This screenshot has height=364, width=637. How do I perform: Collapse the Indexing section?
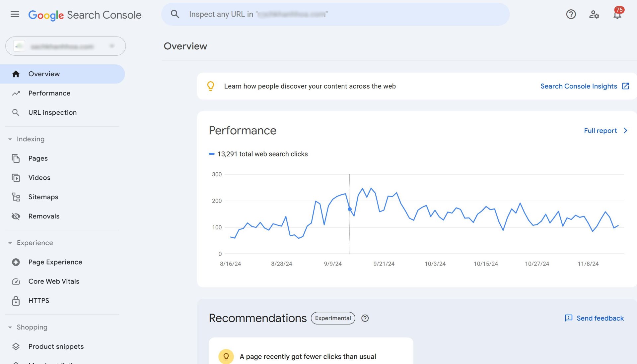(10, 139)
